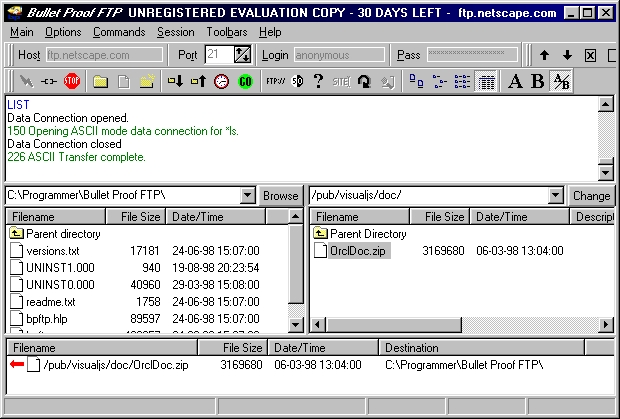Expand the local path dropdown
Image resolution: width=620 pixels, height=419 pixels.
pos(248,195)
